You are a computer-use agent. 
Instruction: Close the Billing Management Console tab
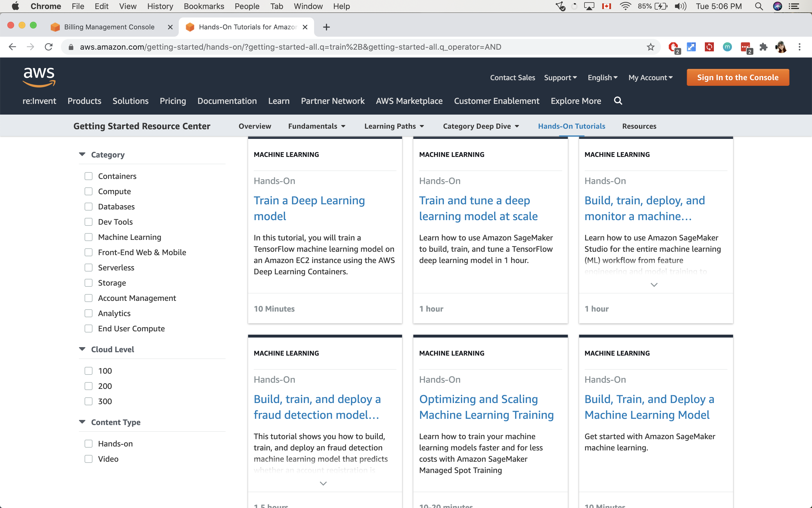click(170, 27)
